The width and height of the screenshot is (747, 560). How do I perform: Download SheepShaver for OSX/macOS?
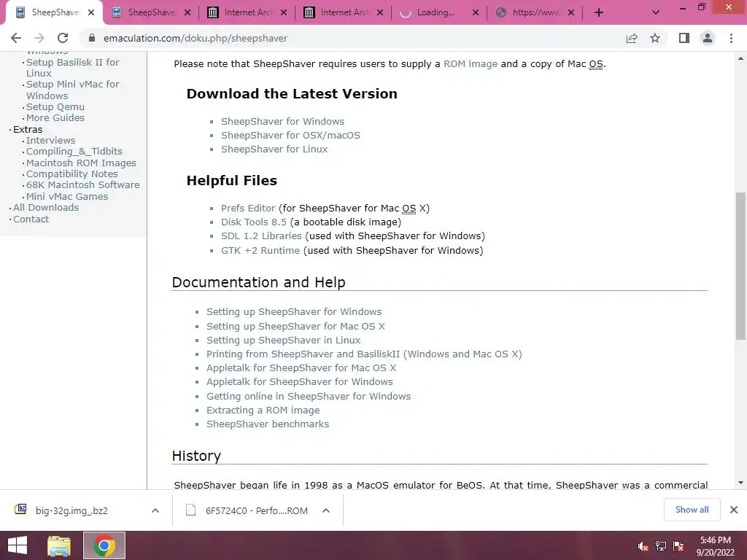pyautogui.click(x=290, y=135)
